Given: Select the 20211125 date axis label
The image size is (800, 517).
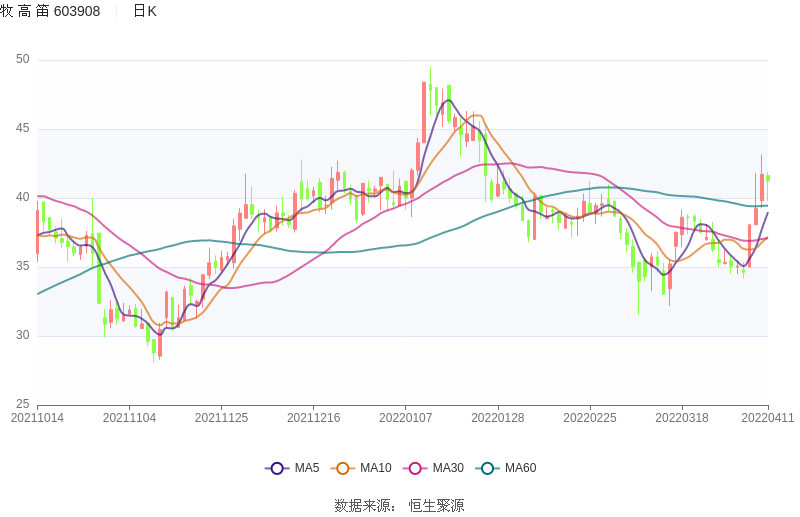Looking at the screenshot, I should point(221,417).
